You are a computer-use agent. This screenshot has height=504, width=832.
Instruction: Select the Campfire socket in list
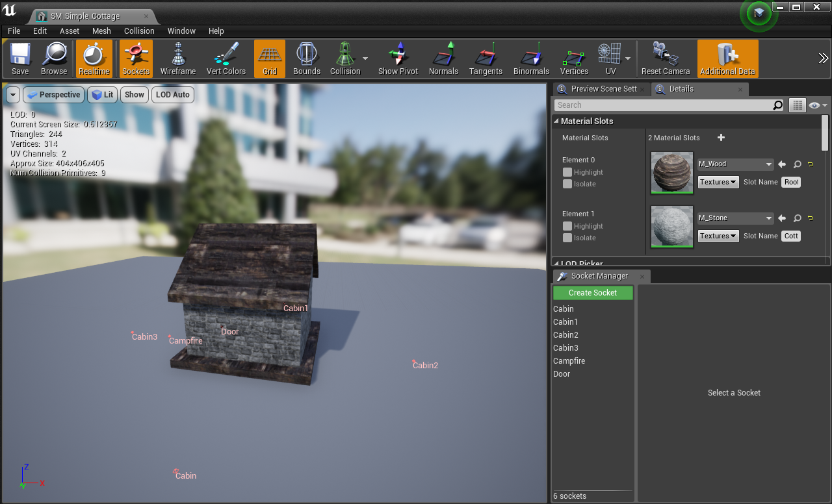click(x=569, y=361)
